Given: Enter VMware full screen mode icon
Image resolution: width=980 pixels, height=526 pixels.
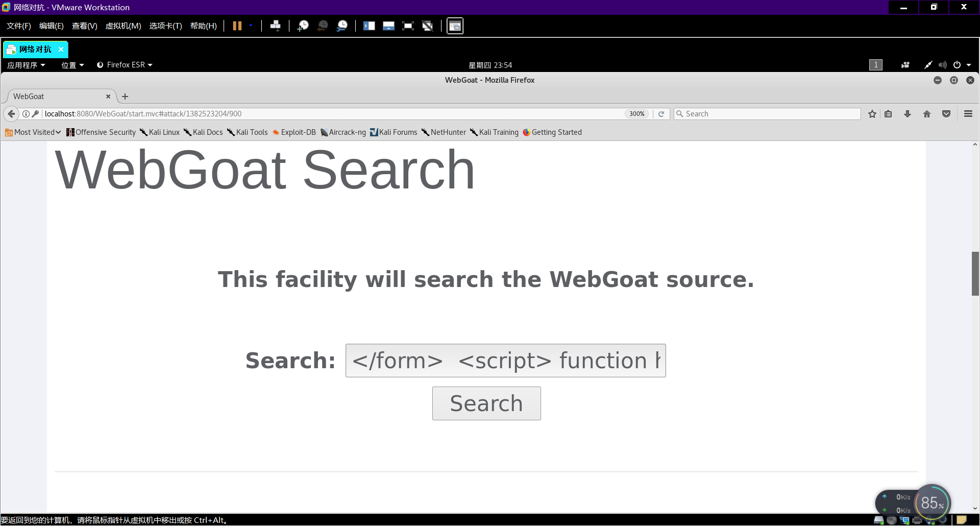Looking at the screenshot, I should 408,26.
